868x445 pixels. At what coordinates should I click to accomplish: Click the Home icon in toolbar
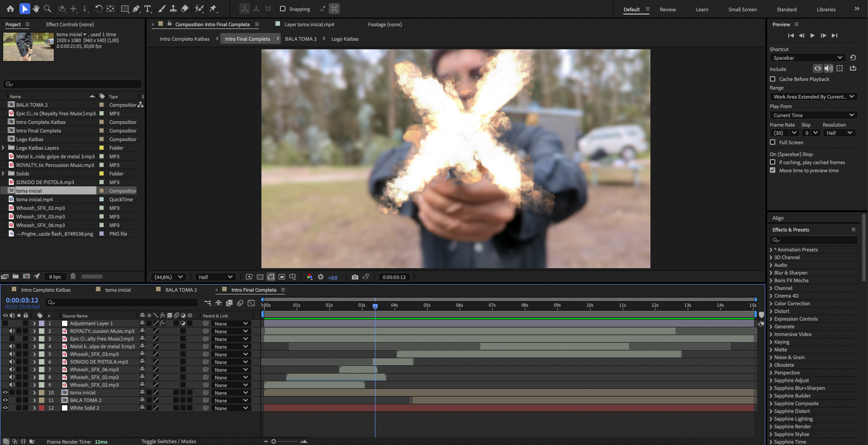click(10, 9)
